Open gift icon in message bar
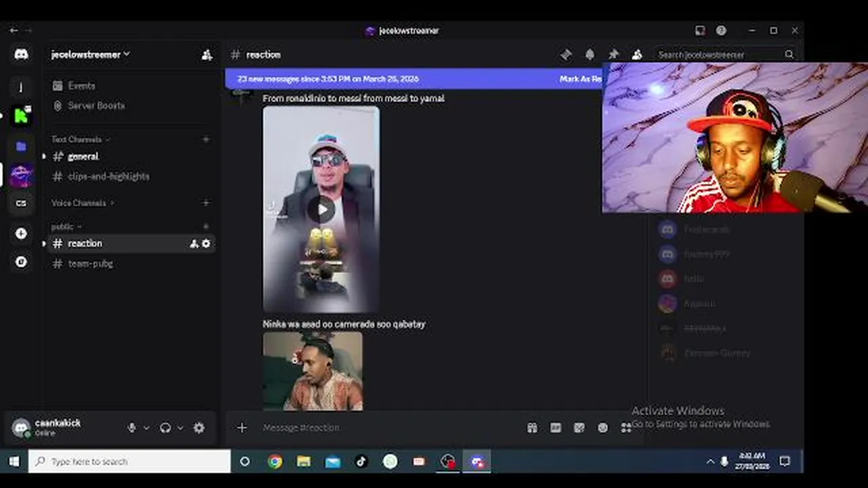 point(532,428)
